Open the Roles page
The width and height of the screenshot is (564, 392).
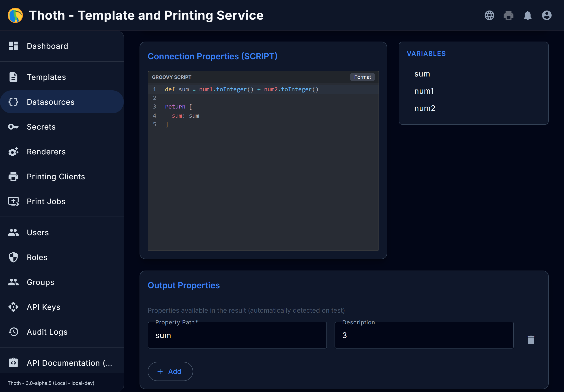(x=62, y=257)
